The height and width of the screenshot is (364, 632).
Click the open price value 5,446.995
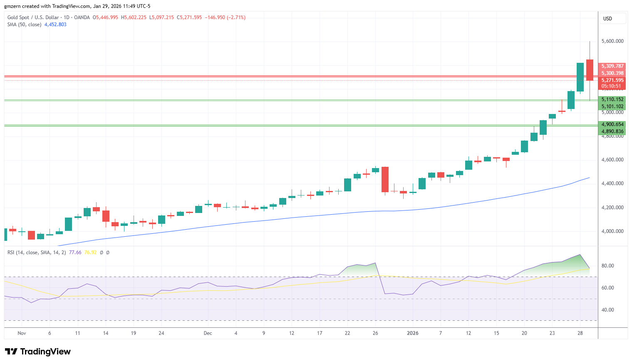pos(107,17)
